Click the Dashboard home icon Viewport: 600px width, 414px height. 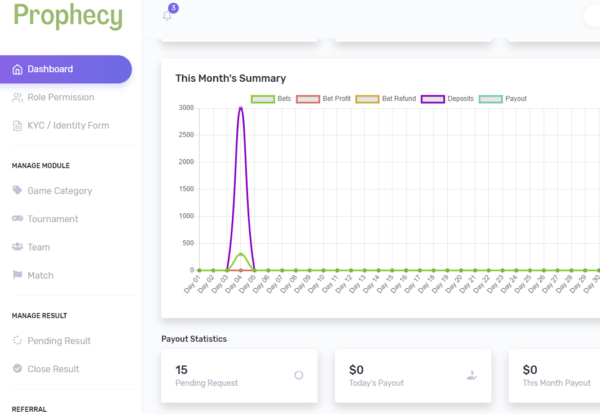pyautogui.click(x=17, y=69)
